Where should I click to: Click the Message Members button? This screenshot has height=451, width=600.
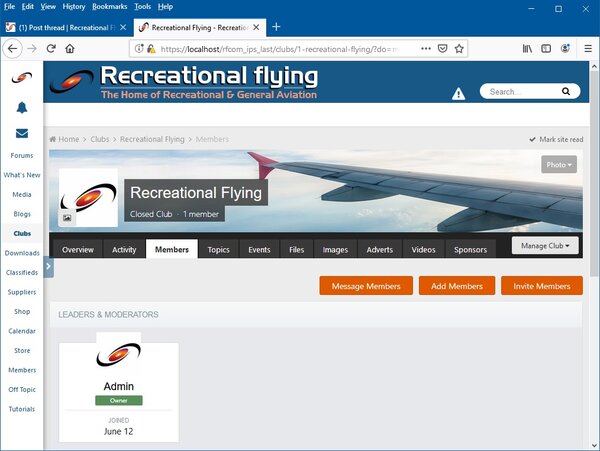pos(366,286)
